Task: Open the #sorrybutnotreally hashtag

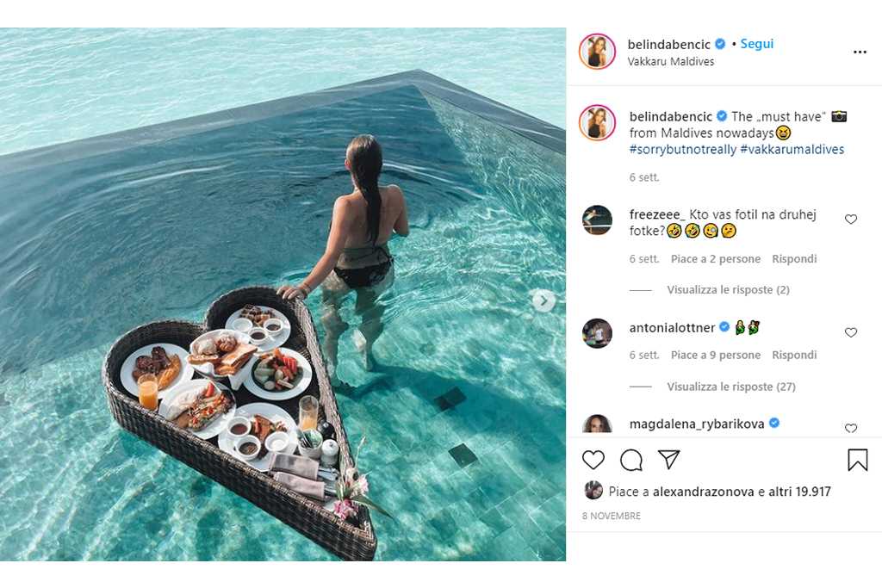Action: 683,149
